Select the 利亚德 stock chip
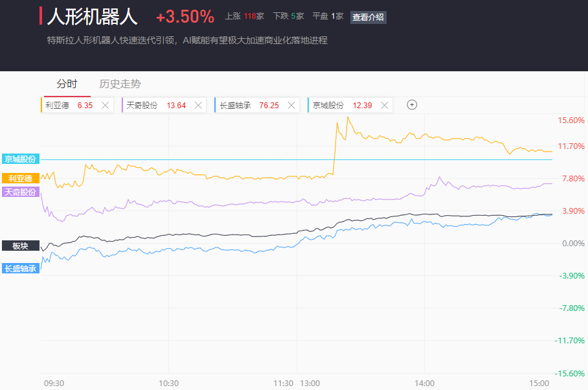The image size is (588, 390). click(x=57, y=105)
